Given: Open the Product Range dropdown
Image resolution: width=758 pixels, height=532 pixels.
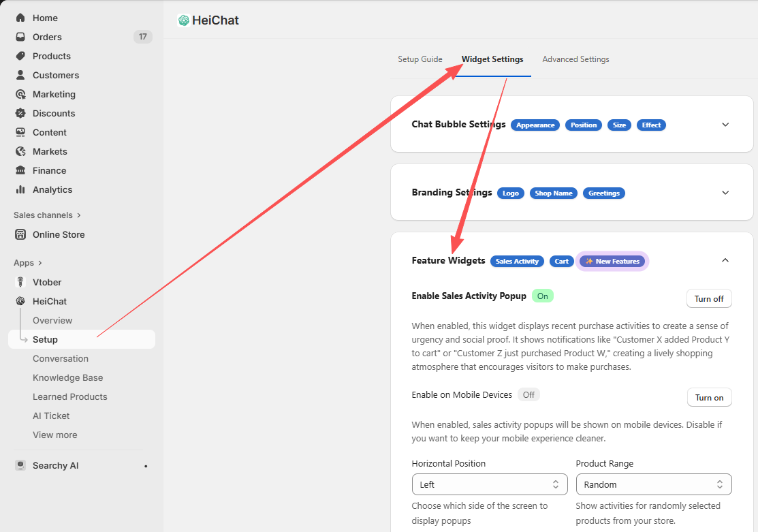Looking at the screenshot, I should [654, 484].
